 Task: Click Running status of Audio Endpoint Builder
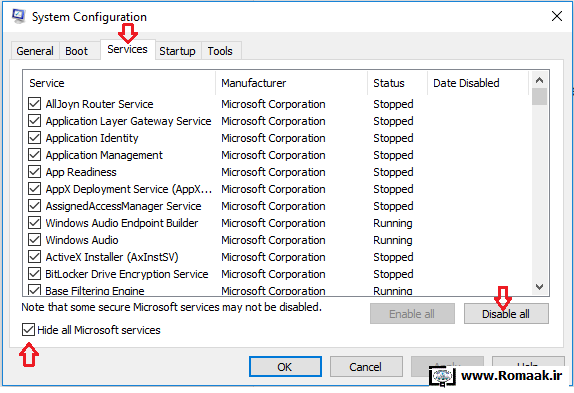pos(393,223)
